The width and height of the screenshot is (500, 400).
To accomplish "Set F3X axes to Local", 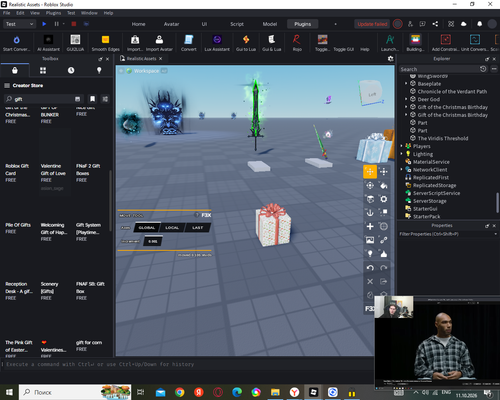I will tap(172, 228).
